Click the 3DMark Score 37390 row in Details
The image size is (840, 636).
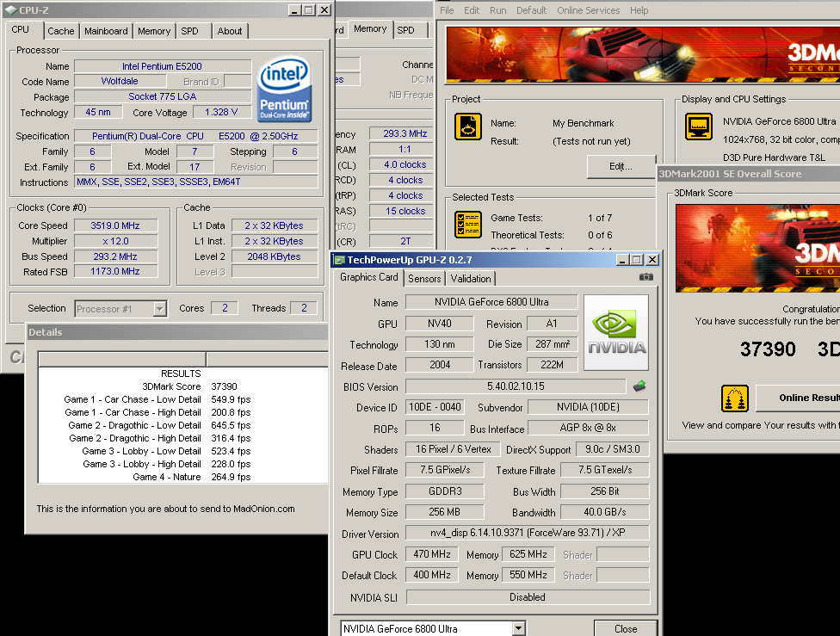[x=183, y=386]
